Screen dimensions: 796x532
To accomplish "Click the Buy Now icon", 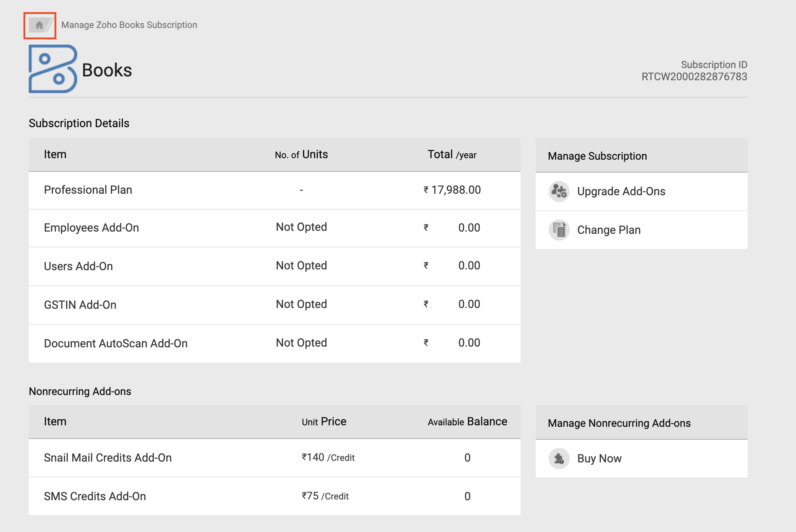I will [559, 459].
